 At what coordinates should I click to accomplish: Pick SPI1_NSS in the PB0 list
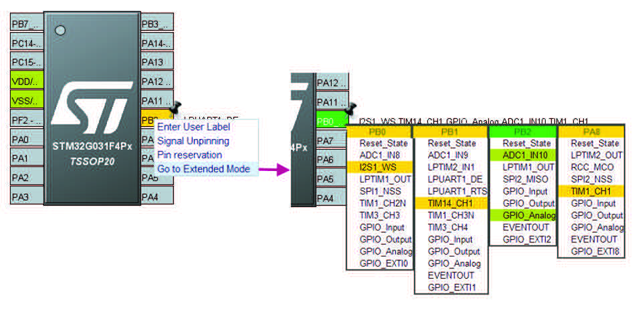[379, 191]
